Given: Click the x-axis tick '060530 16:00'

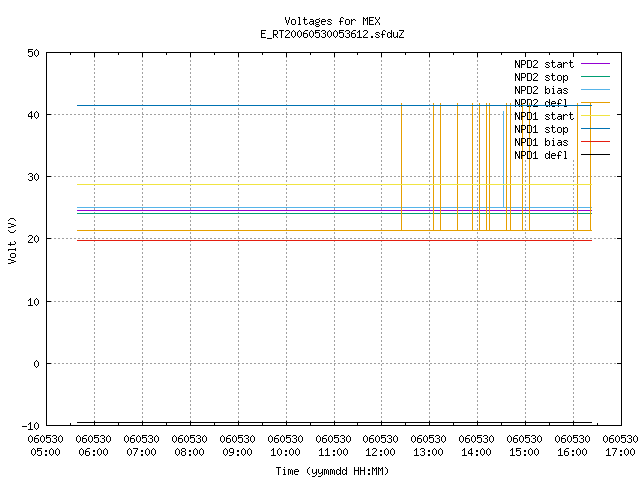Looking at the screenshot, I should coord(572,446).
